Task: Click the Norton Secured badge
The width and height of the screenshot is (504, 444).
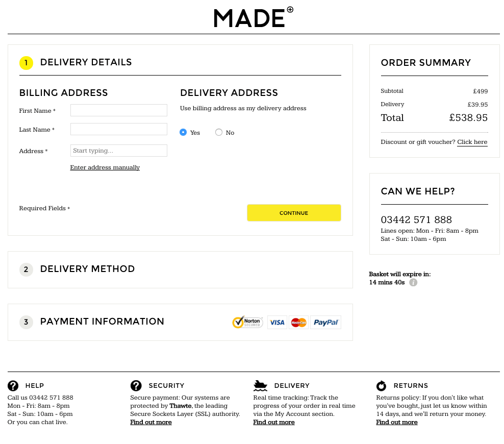Action: (247, 322)
